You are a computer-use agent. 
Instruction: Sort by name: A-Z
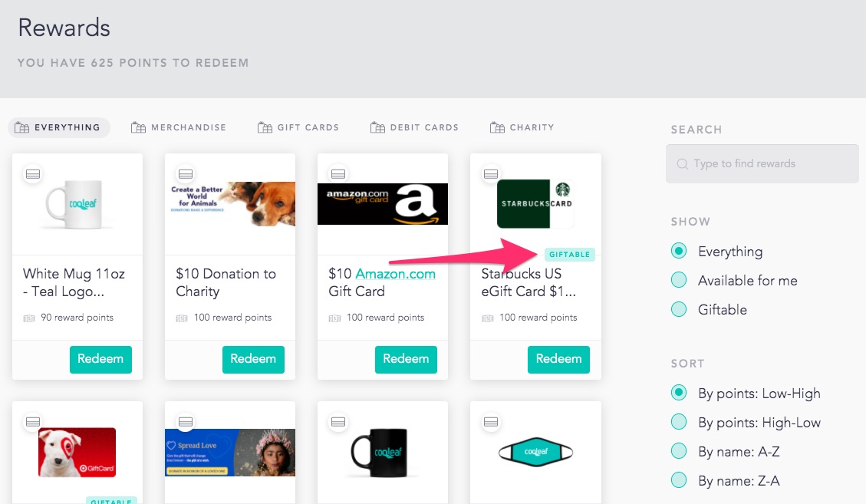(x=679, y=451)
